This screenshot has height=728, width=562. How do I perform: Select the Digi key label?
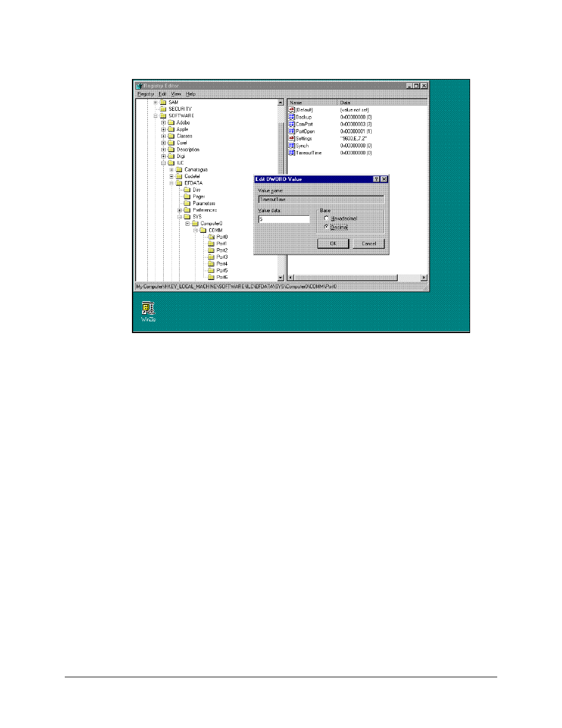181,156
